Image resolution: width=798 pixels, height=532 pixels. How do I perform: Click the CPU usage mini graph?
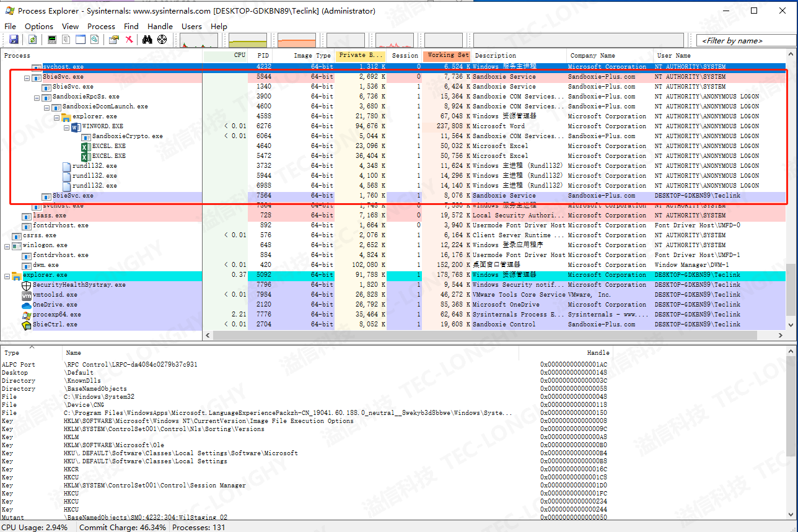click(x=199, y=40)
